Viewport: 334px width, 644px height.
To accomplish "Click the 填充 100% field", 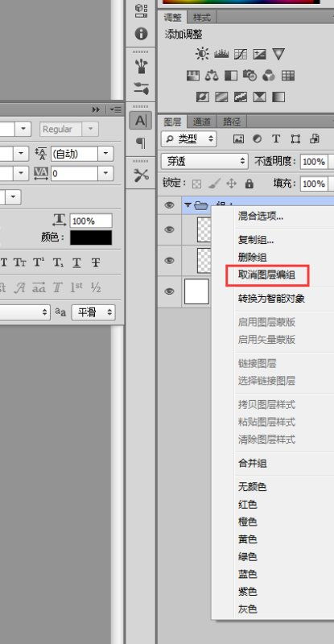I will pyautogui.click(x=314, y=184).
